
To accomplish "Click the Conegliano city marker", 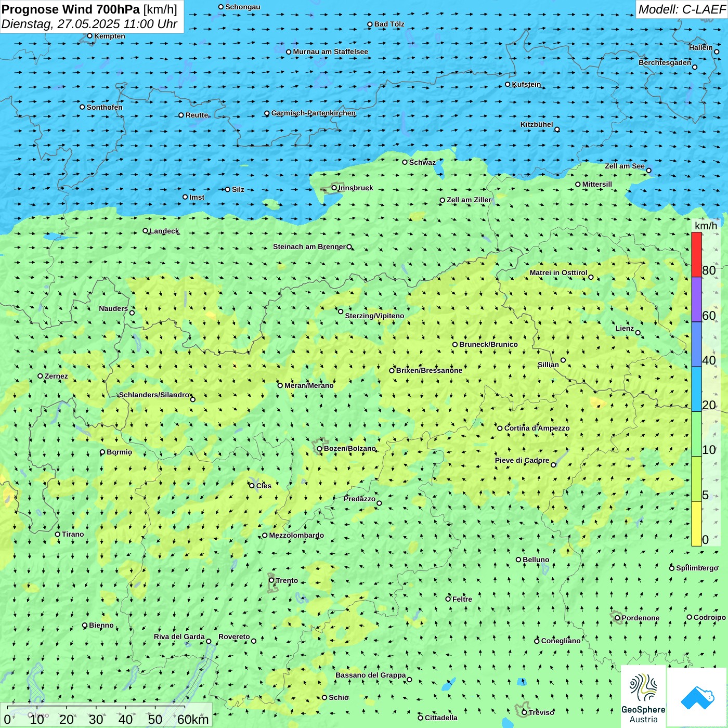I will click(x=537, y=641).
